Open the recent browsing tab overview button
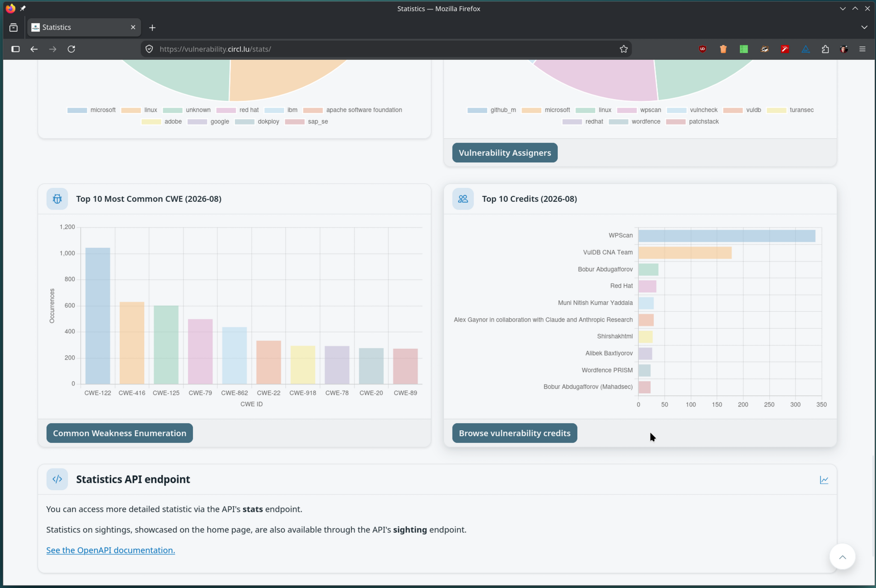This screenshot has height=588, width=876. pos(13,28)
